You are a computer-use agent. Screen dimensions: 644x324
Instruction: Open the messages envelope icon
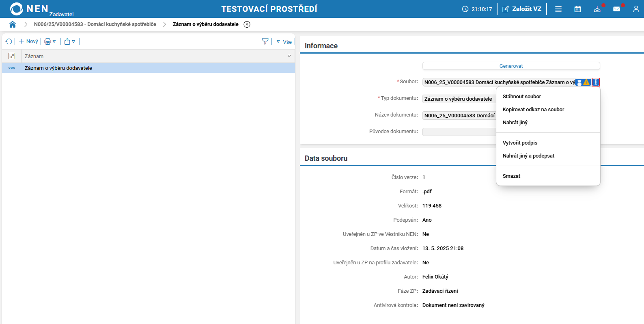(616, 9)
